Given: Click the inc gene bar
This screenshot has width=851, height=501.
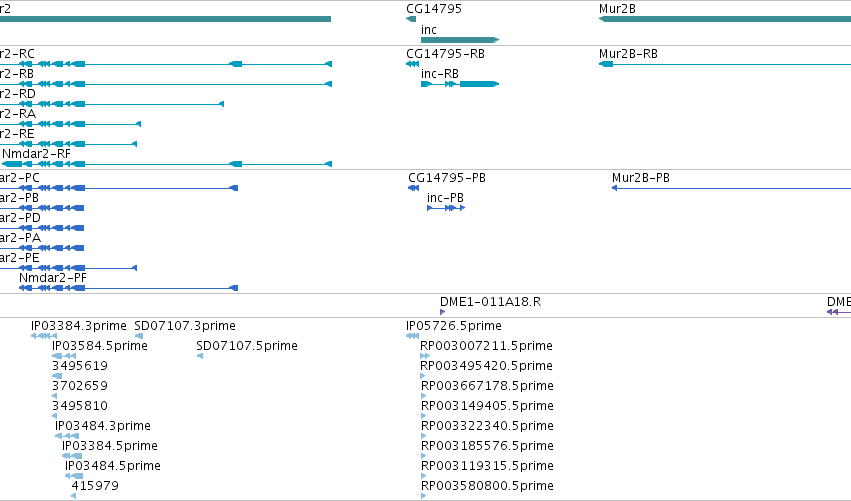Looking at the screenshot, I should (x=460, y=40).
